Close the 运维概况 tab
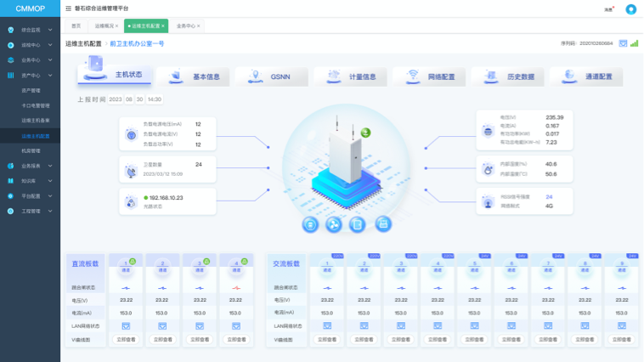The width and height of the screenshot is (644, 362). [117, 26]
